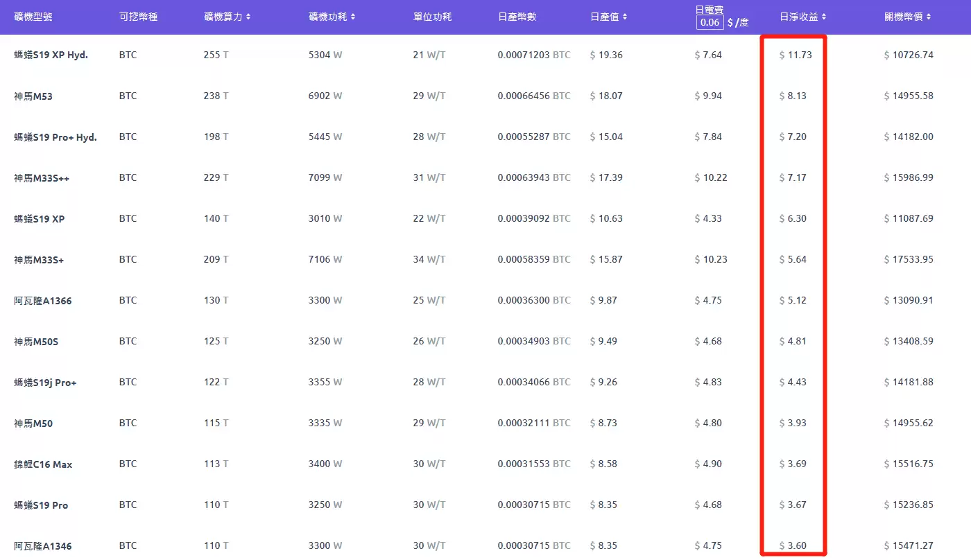Select the 螞蟻S19 Pro+ Hyd. model name
This screenshot has width=971, height=560.
(54, 137)
